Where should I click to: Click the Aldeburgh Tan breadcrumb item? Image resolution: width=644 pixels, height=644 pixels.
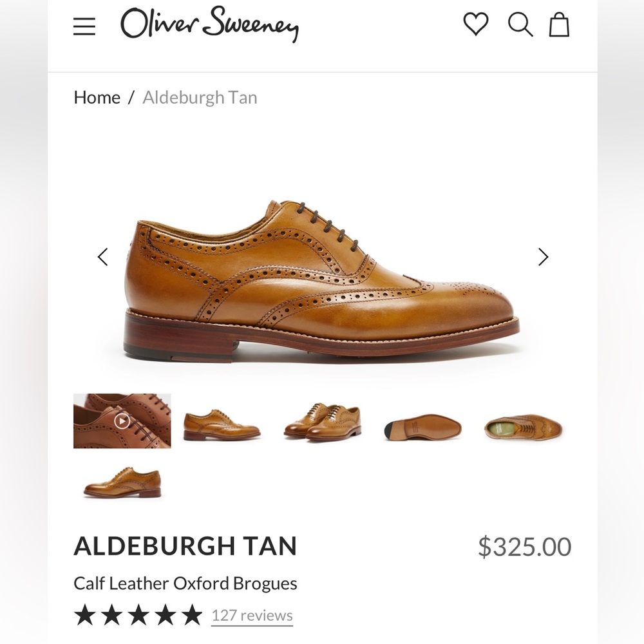tap(199, 97)
